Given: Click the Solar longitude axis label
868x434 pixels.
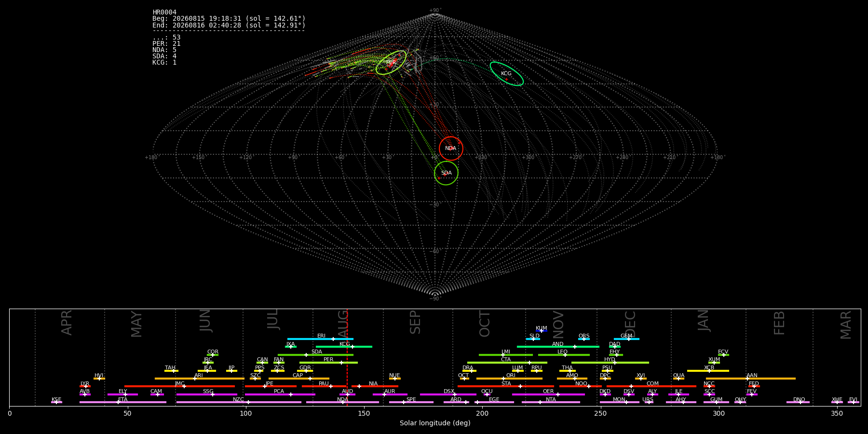Looking at the screenshot, I should (x=435, y=423).
